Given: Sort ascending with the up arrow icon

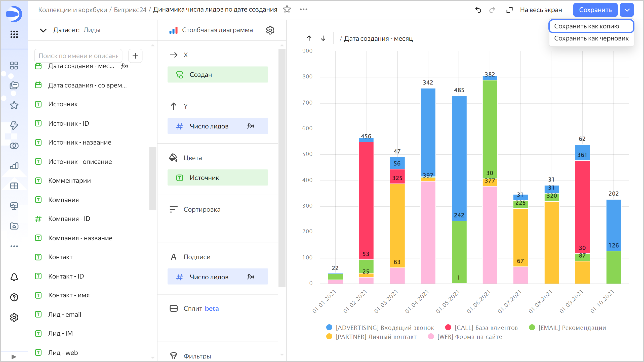Looking at the screenshot, I should [x=309, y=38].
